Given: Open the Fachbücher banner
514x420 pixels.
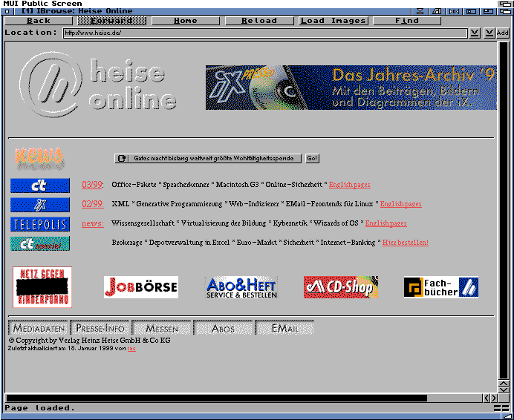Looking at the screenshot, I should (x=440, y=287).
